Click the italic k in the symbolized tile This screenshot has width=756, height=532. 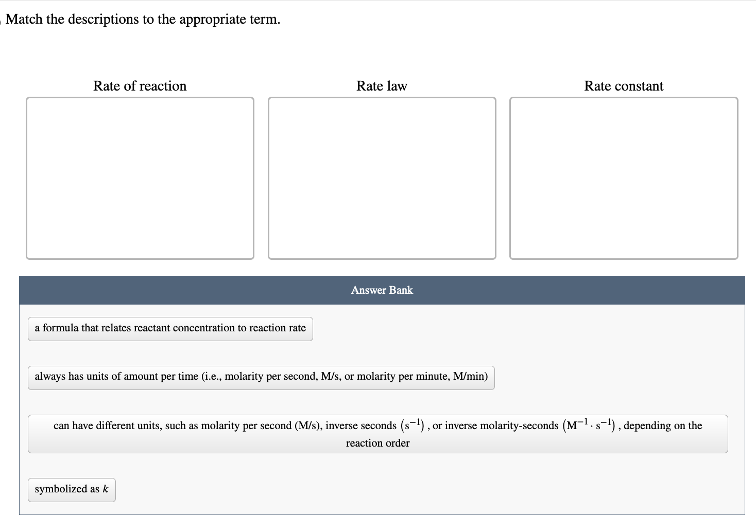click(106, 489)
